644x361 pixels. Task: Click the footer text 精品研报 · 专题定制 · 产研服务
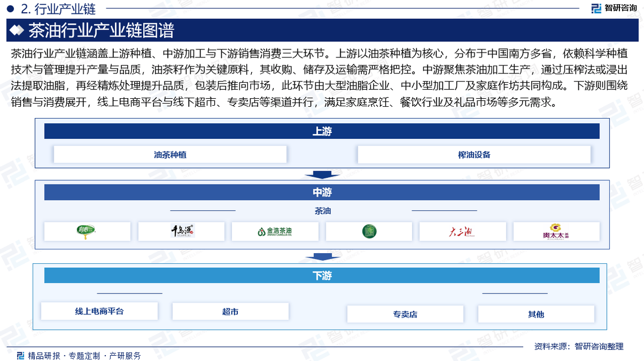(x=84, y=356)
